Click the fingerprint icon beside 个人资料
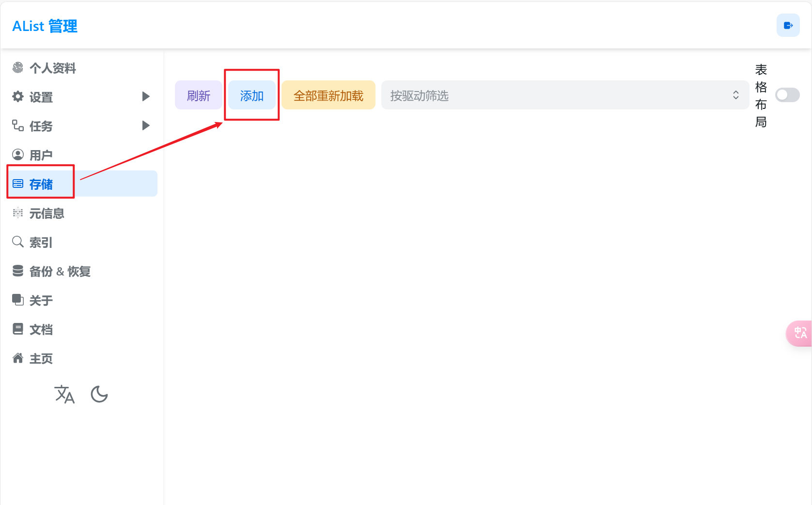Screen dimensions: 812x505 click(18, 68)
